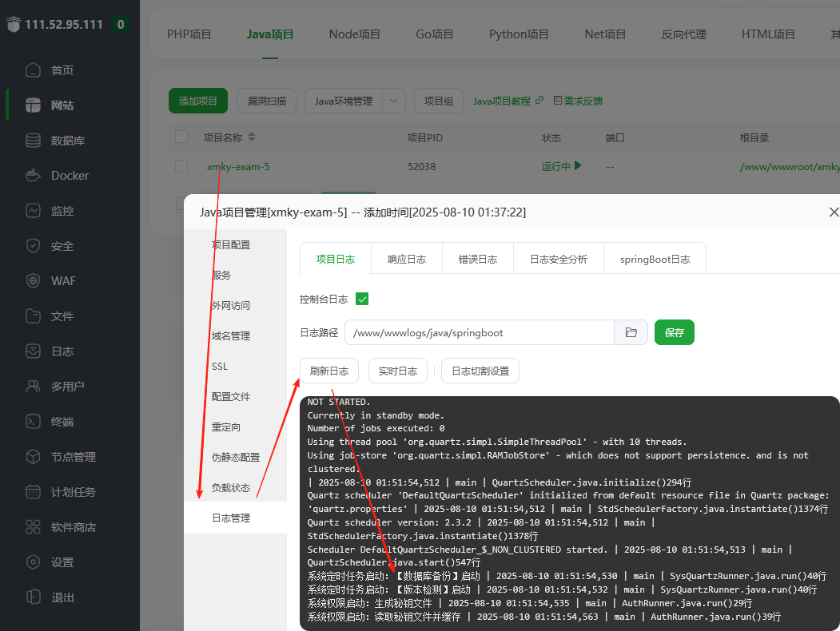Check the xmky-exam-5 row checkbox
This screenshot has height=631, width=840.
tap(181, 166)
